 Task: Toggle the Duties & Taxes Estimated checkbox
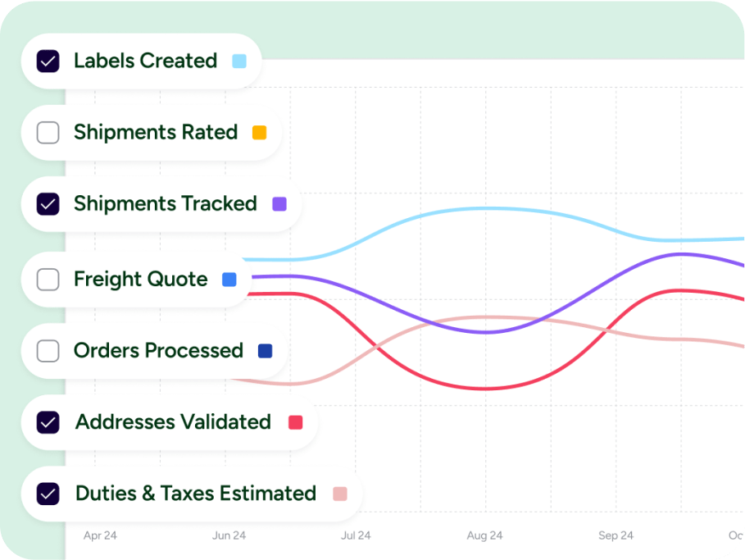coord(48,493)
